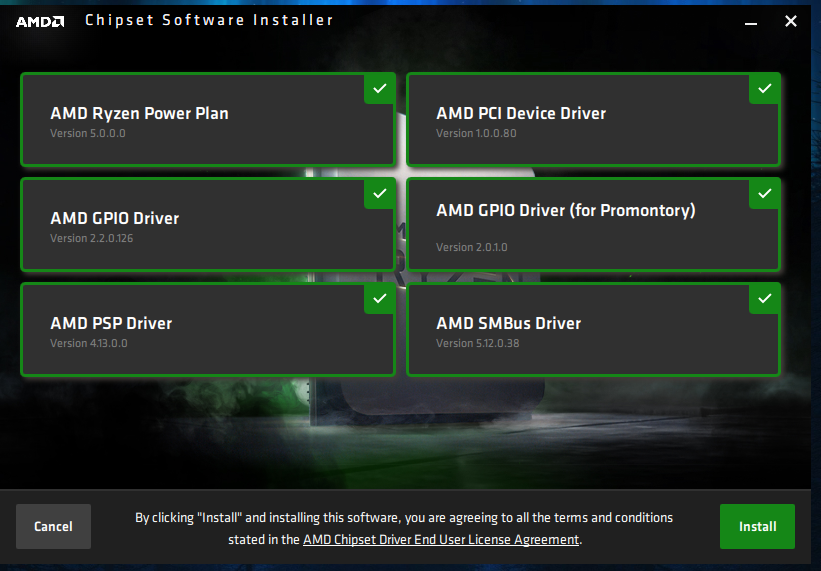This screenshot has width=821, height=571.
Task: Uncheck the AMD Ryzen Power Plan checkmark
Action: pyautogui.click(x=379, y=88)
